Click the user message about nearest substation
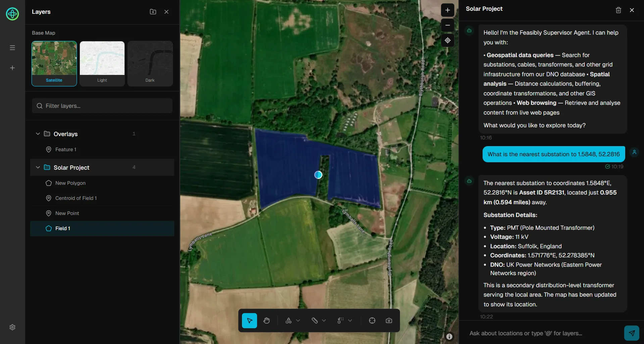644x344 pixels. [554, 154]
